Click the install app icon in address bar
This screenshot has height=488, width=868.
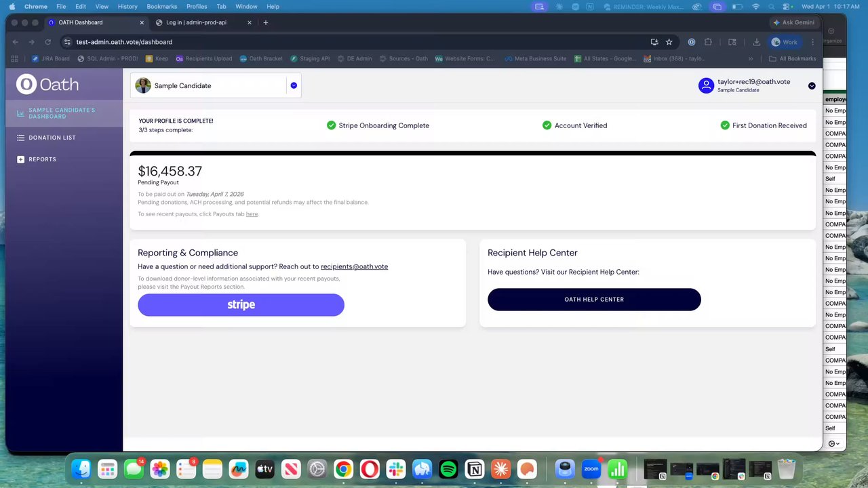pyautogui.click(x=654, y=42)
